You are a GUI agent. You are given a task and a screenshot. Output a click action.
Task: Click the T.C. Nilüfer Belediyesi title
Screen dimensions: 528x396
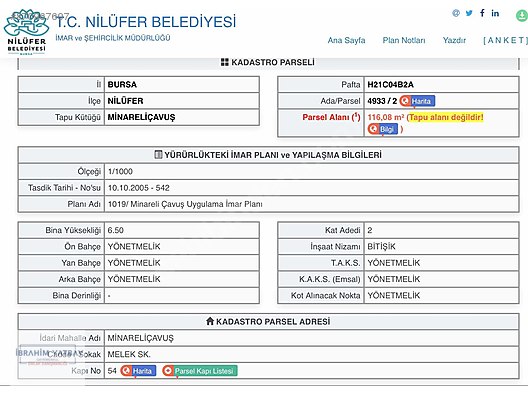146,22
